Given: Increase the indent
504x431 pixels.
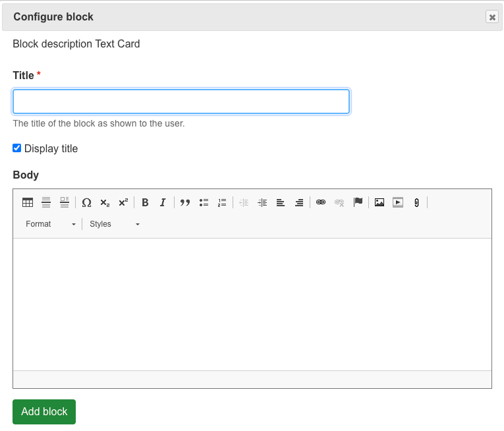Looking at the screenshot, I should coord(262,202).
